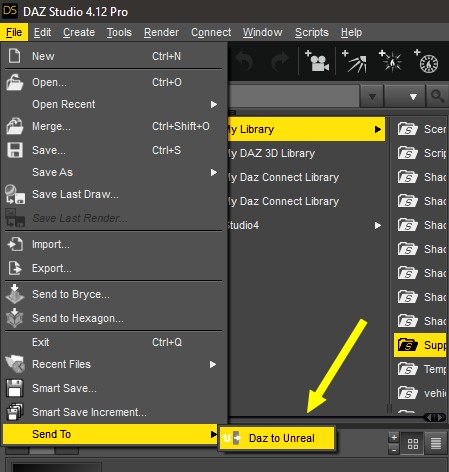This screenshot has width=449, height=472.
Task: Select the highlighted Supp folder icon
Action: pos(407,345)
